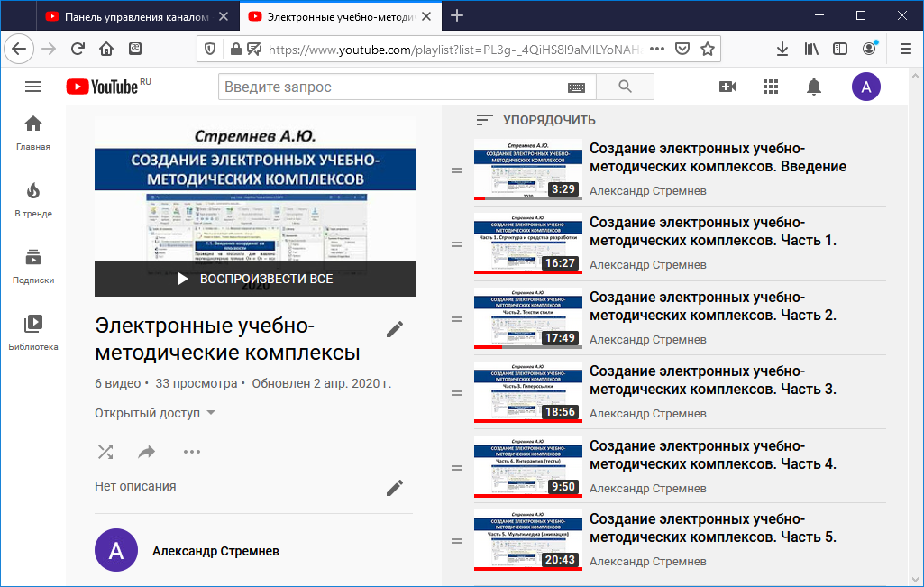
Task: Click the 18:56 video thumbnail
Action: [528, 392]
